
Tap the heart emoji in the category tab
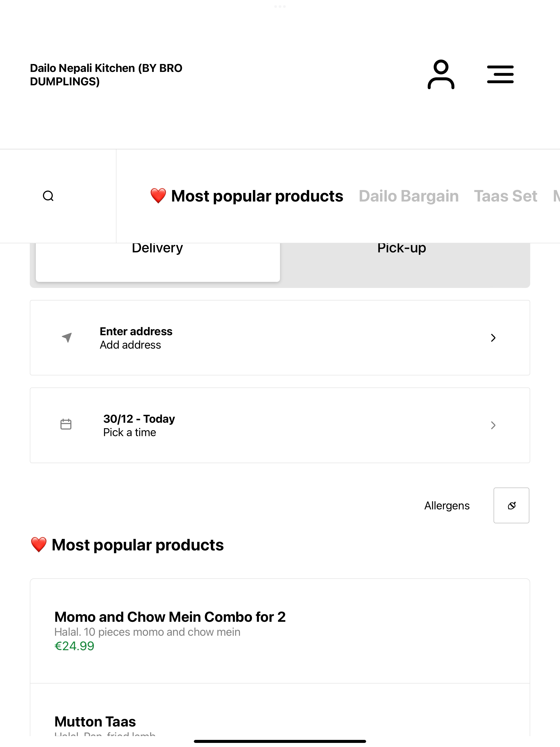158,196
